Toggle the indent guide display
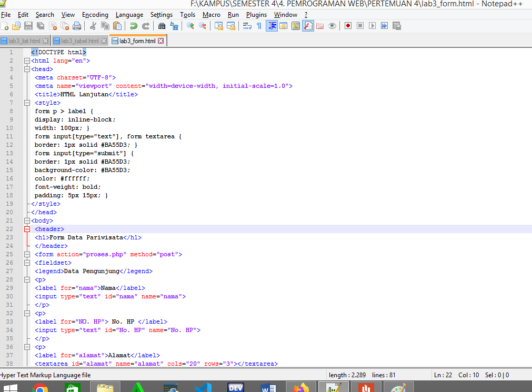 (272, 25)
